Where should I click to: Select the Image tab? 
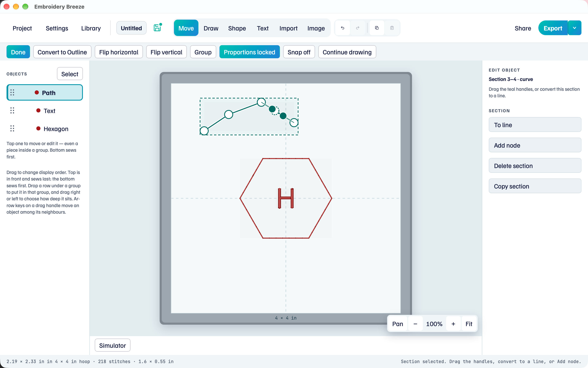tap(316, 28)
